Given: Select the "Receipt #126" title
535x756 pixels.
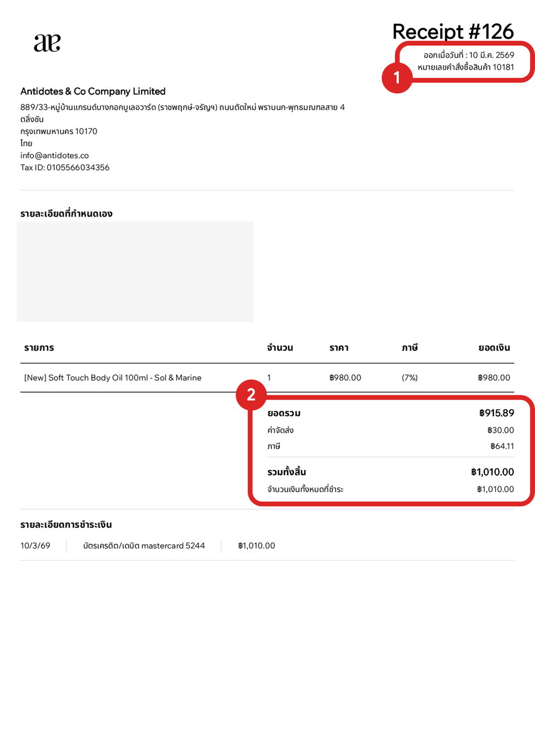Looking at the screenshot, I should [452, 31].
